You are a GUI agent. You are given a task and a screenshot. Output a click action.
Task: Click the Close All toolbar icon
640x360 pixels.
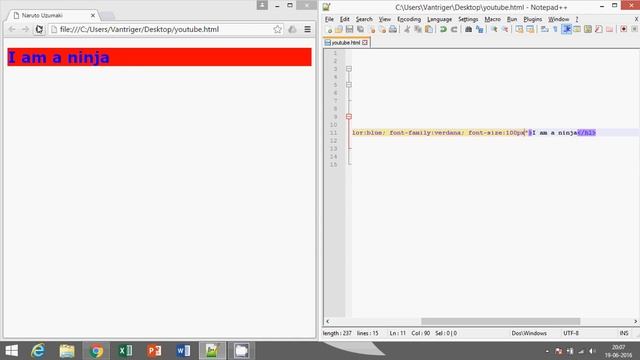[x=382, y=29]
